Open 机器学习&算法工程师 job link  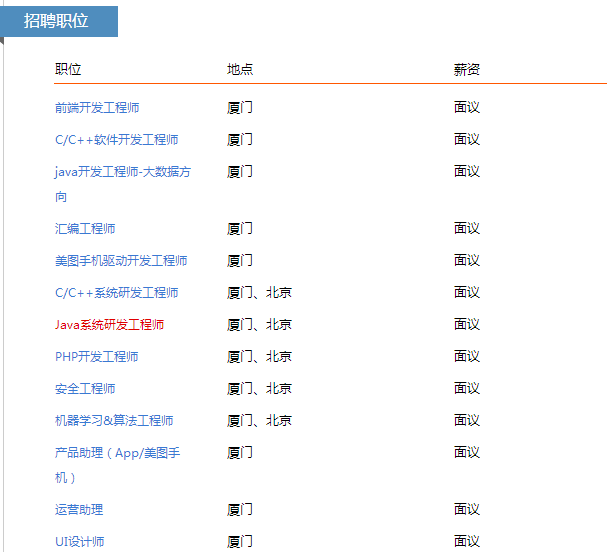coord(114,420)
